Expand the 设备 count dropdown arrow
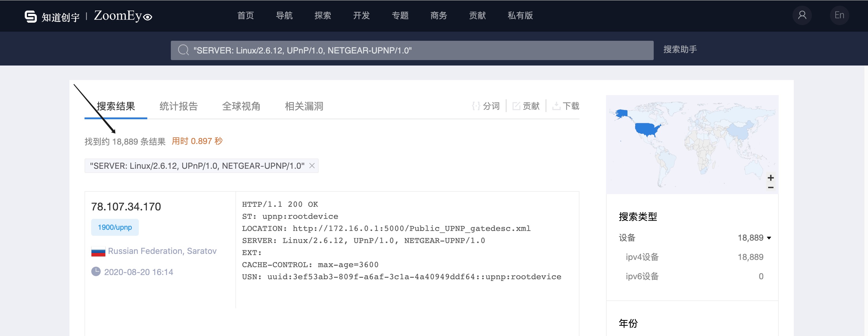The width and height of the screenshot is (868, 336). point(769,238)
